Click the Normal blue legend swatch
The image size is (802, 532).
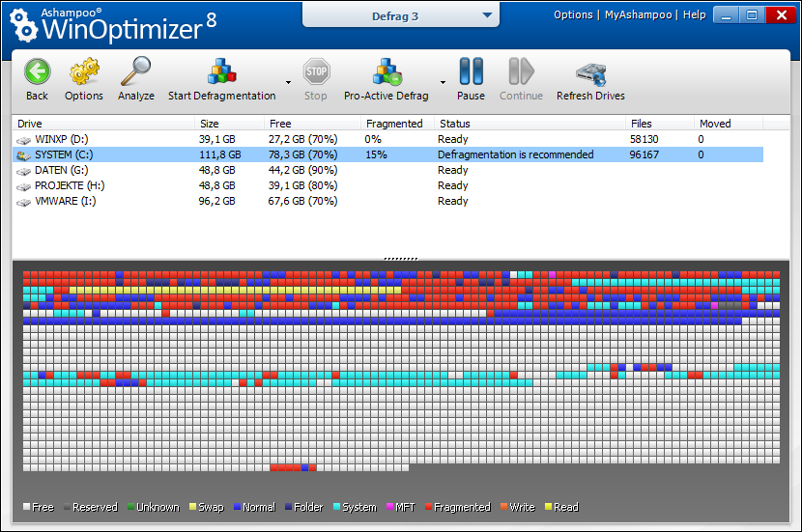click(x=238, y=507)
